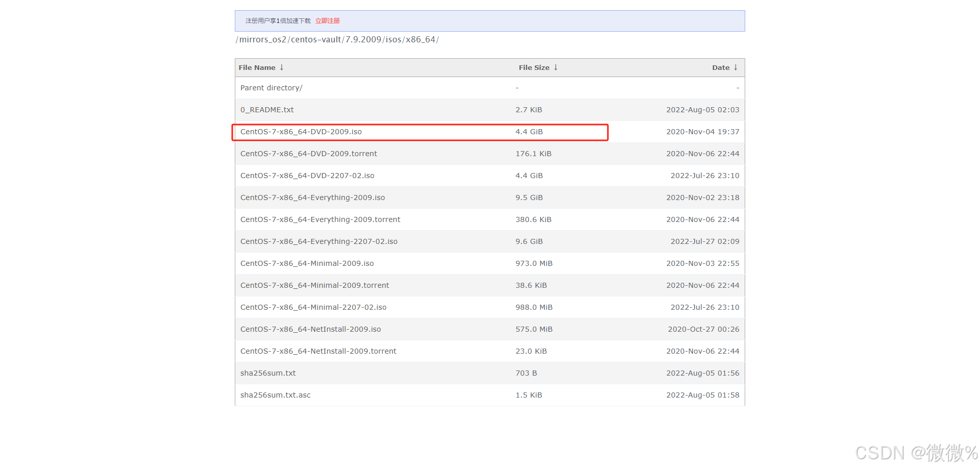
Task: Open sha256sum.txt.asc file
Action: click(x=275, y=395)
